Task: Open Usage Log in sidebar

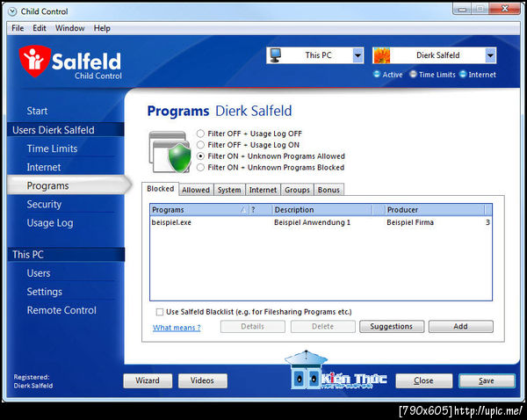Action: (50, 223)
